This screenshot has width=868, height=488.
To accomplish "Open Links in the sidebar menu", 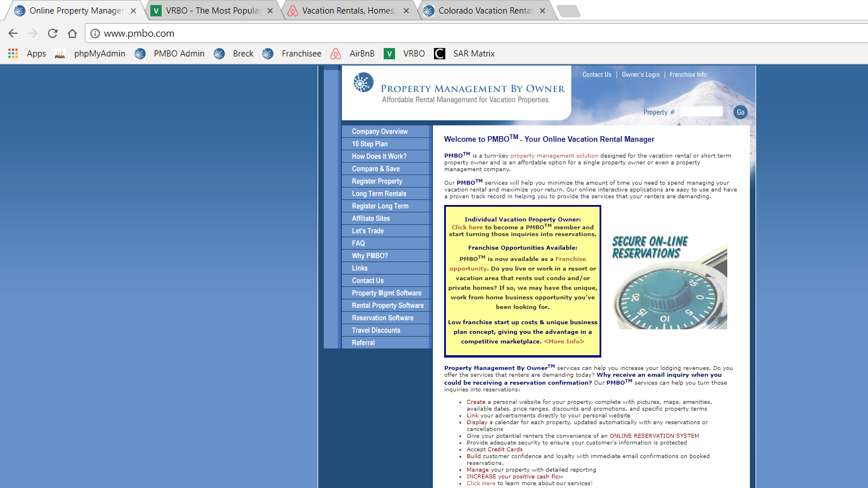I will coord(387,268).
